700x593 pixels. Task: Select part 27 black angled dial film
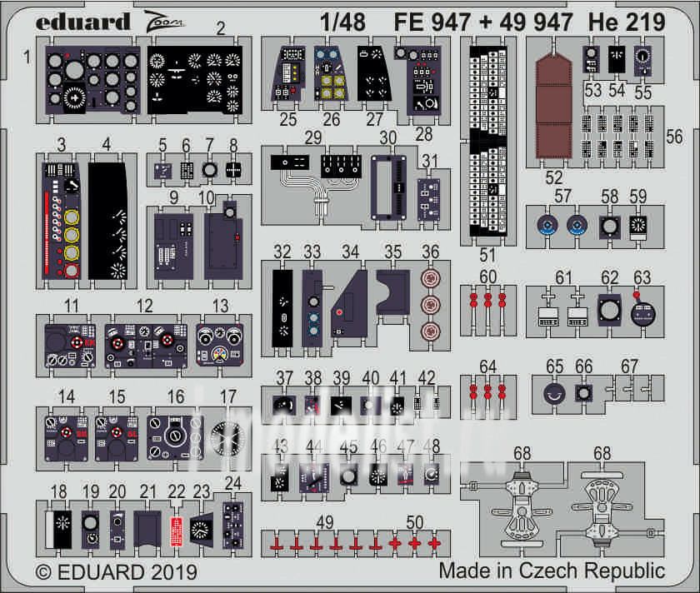374,73
